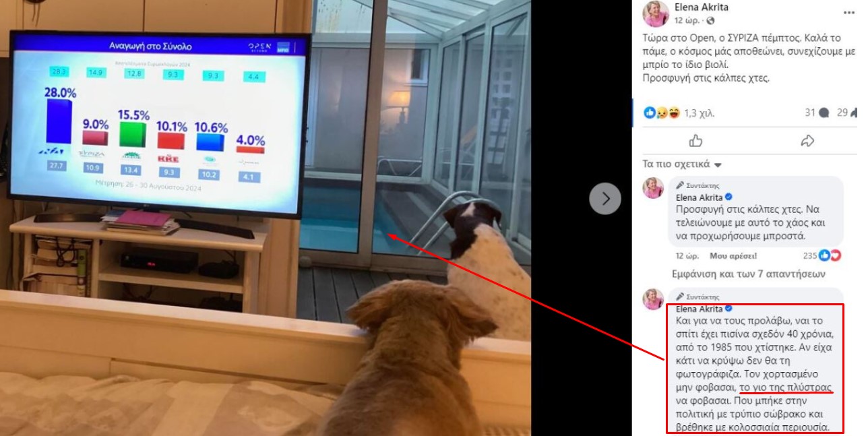
Task: Click the Share arrow icon under the post
Action: pos(807,141)
